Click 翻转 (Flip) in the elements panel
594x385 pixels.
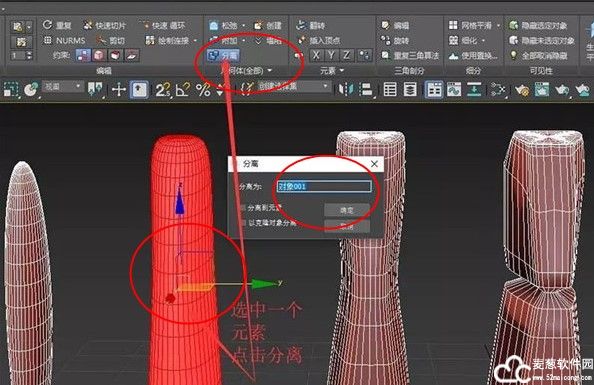tap(311, 25)
